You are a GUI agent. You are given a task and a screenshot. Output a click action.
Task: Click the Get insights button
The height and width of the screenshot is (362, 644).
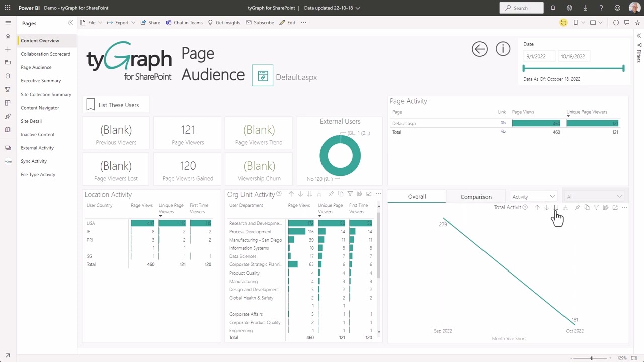tap(224, 23)
